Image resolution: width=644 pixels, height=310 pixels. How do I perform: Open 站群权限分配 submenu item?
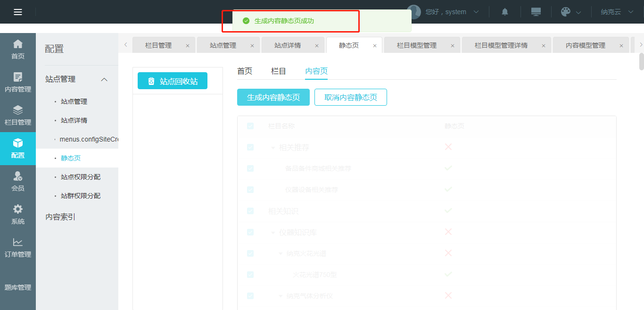81,196
